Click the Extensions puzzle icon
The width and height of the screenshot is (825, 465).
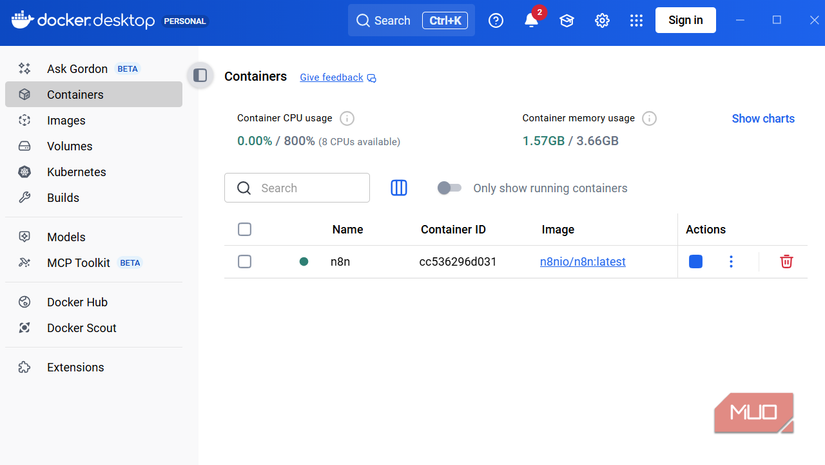[x=24, y=367]
